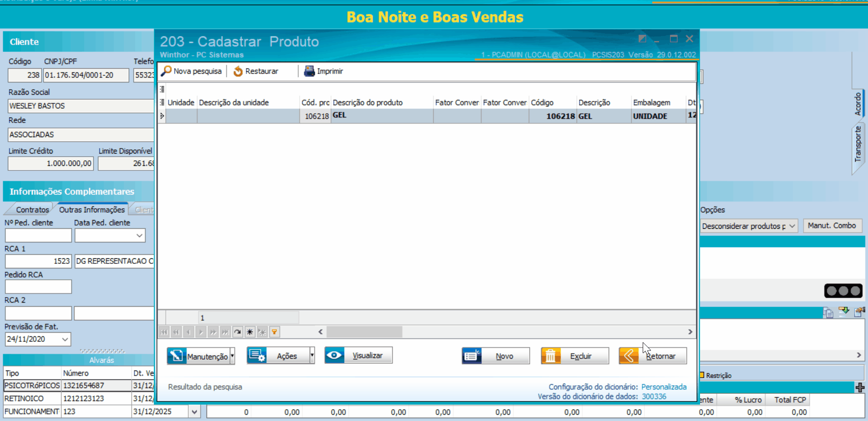Screen dimensions: 868x421
Task: Click the refresh arrow in grid navigator
Action: pyautogui.click(x=238, y=332)
